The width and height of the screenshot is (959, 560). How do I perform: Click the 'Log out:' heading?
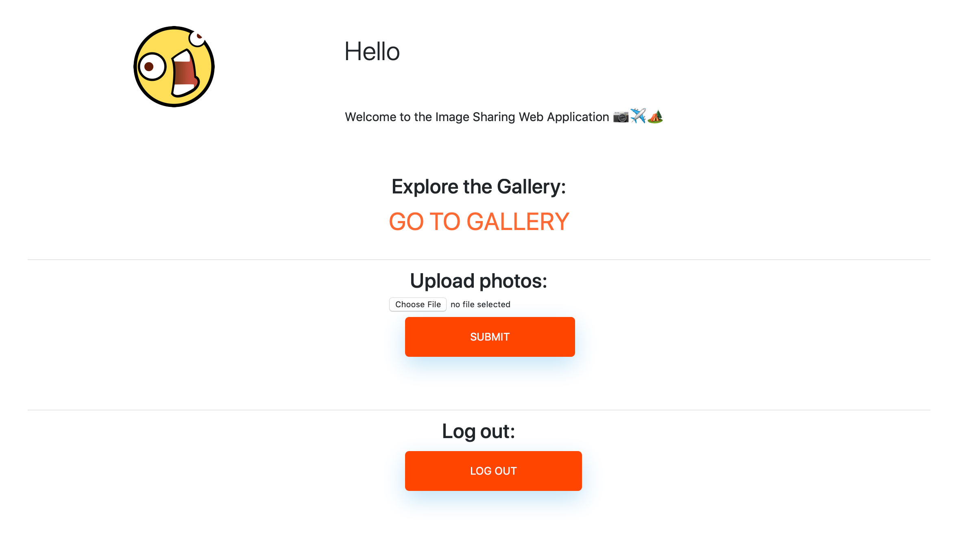click(x=479, y=431)
